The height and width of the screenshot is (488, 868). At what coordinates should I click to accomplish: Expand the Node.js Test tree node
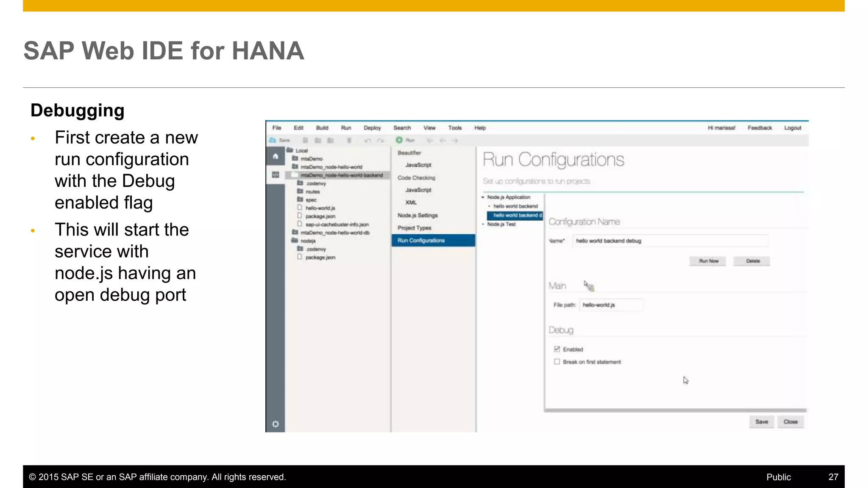click(x=483, y=224)
